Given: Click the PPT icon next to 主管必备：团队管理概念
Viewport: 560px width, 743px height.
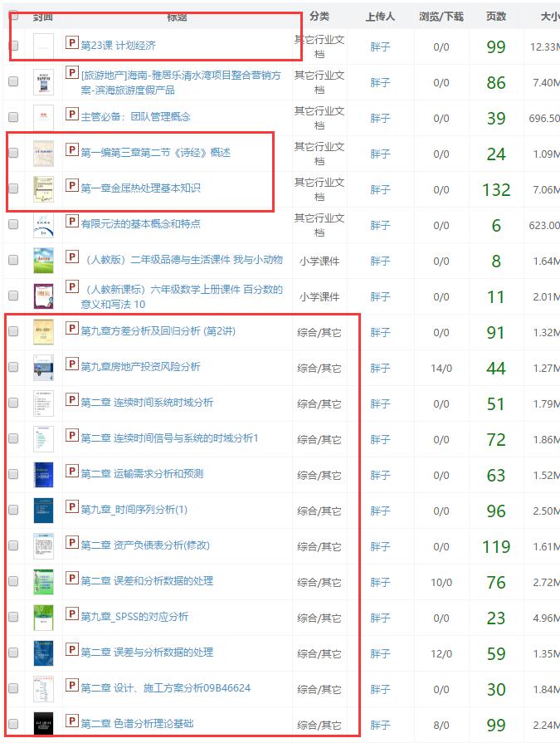Looking at the screenshot, I should (71, 115).
